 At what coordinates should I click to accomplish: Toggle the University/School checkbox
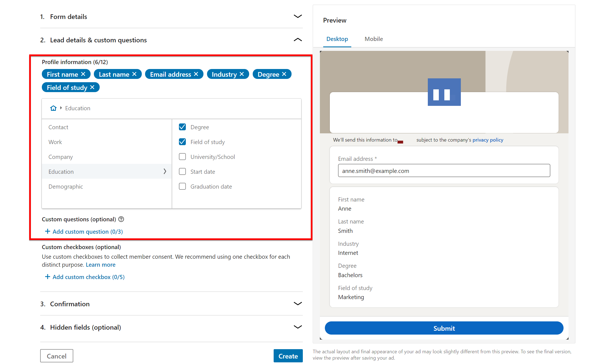click(x=182, y=156)
